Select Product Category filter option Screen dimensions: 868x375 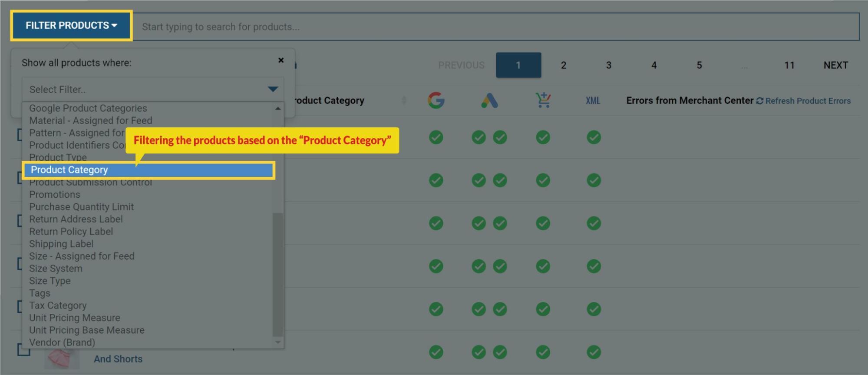pos(149,170)
